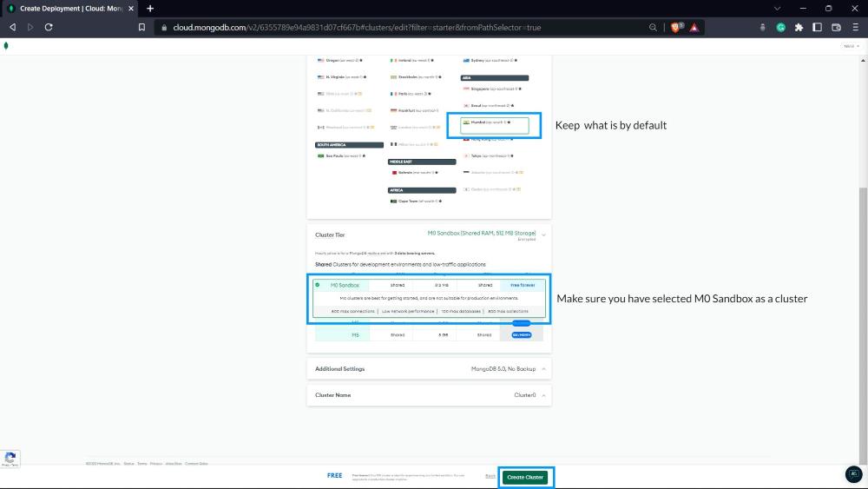
Task: Toggle the browser sidebar panel icon
Action: (817, 27)
